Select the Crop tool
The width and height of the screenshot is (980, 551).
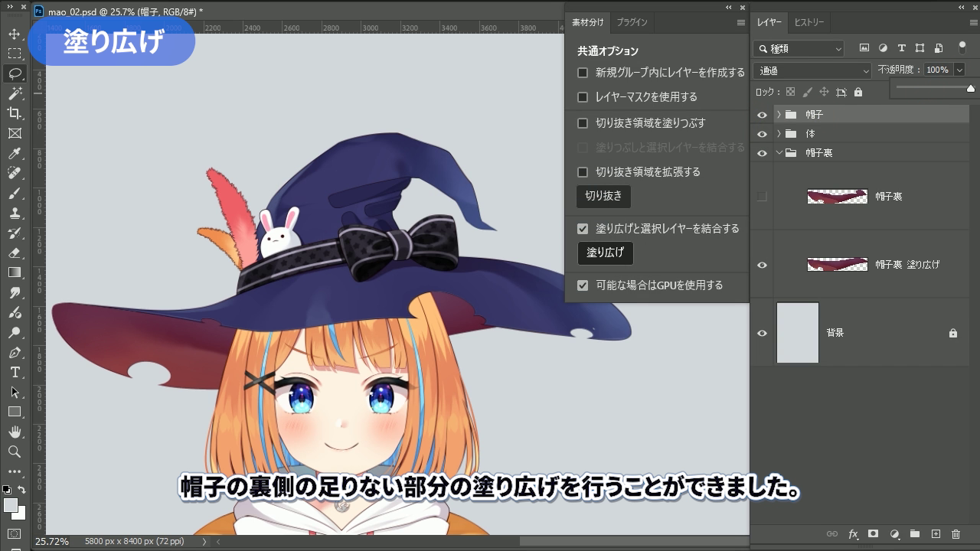[x=15, y=113]
